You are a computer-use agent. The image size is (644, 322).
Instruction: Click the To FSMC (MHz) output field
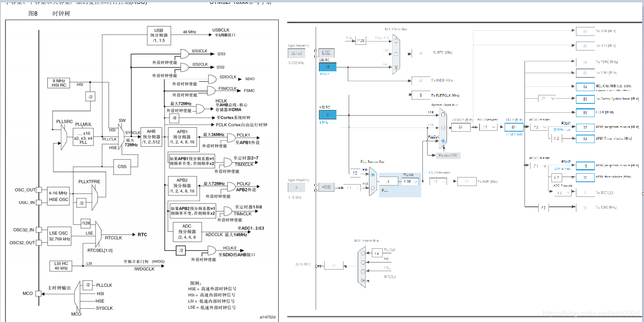point(585,62)
